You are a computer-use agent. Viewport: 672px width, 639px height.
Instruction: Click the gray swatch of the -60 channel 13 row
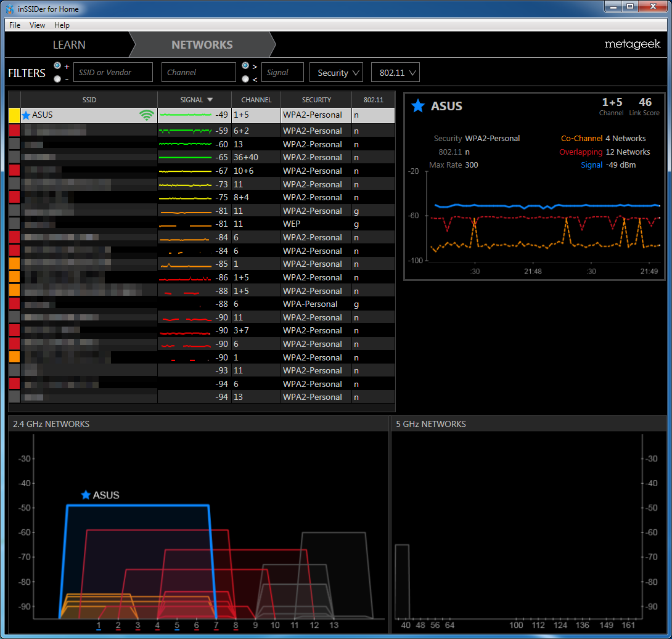coord(15,144)
